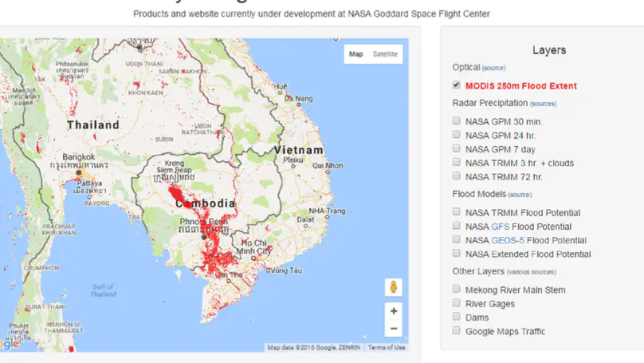Switch map to Map view
Screen dimensions: 644x363
pyautogui.click(x=355, y=54)
